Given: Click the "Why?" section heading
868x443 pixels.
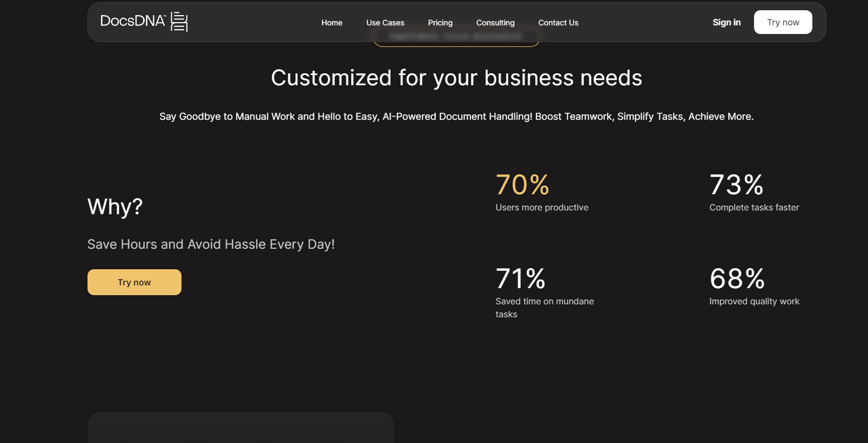Looking at the screenshot, I should [x=115, y=207].
